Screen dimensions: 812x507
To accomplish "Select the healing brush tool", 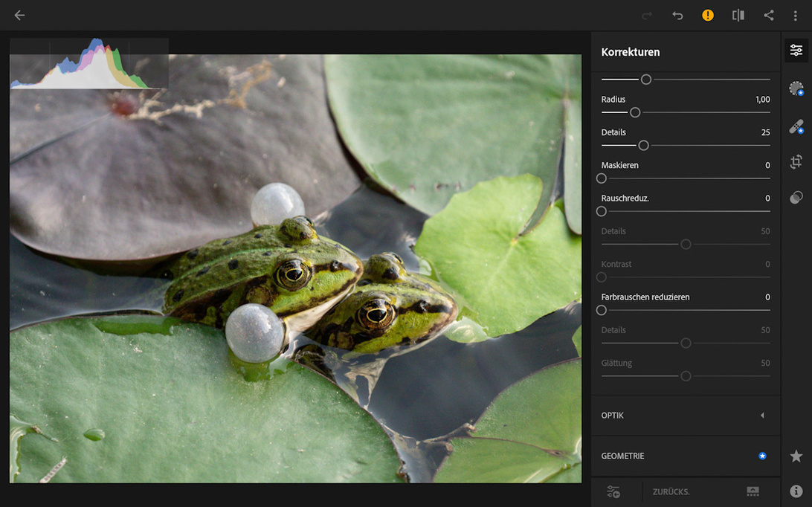I will click(x=796, y=127).
